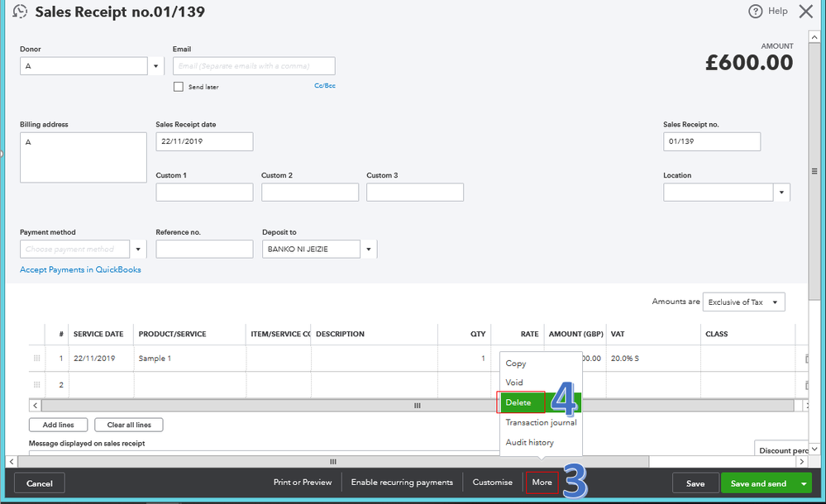Click the Save button

(x=695, y=483)
